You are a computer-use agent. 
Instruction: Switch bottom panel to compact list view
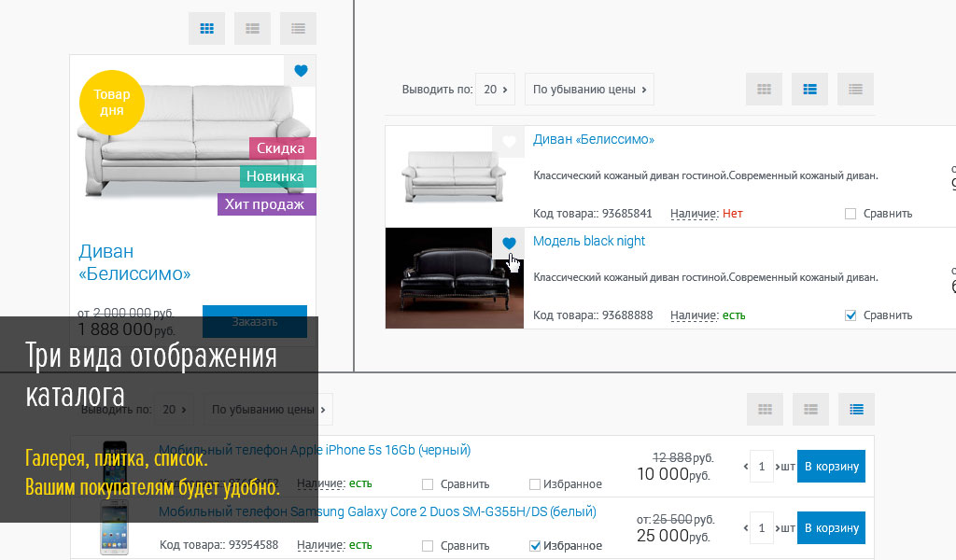[857, 410]
